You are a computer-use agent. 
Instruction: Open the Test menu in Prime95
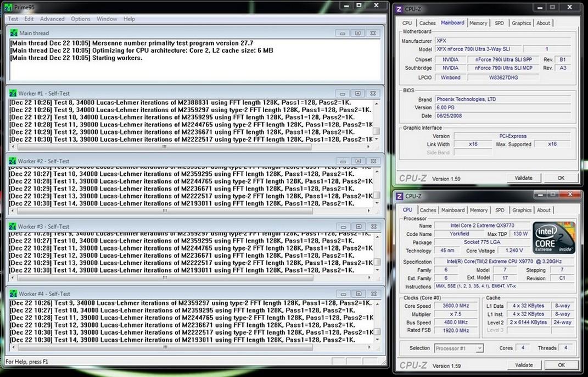pos(13,19)
